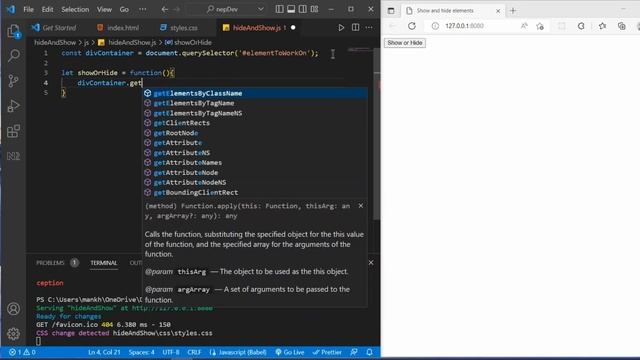Open Accounts menu in activity bar
This screenshot has width=640, height=360.
(x=13, y=309)
